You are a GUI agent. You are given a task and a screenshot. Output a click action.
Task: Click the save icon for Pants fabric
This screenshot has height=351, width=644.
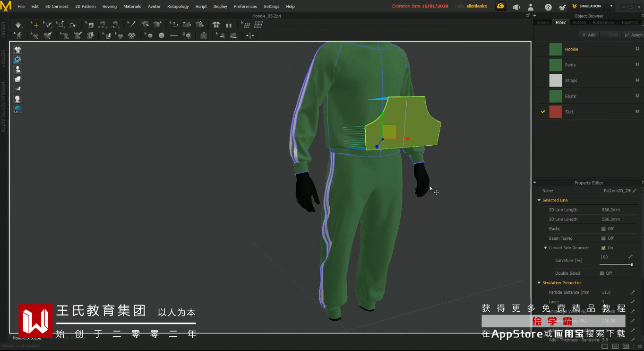coord(637,64)
